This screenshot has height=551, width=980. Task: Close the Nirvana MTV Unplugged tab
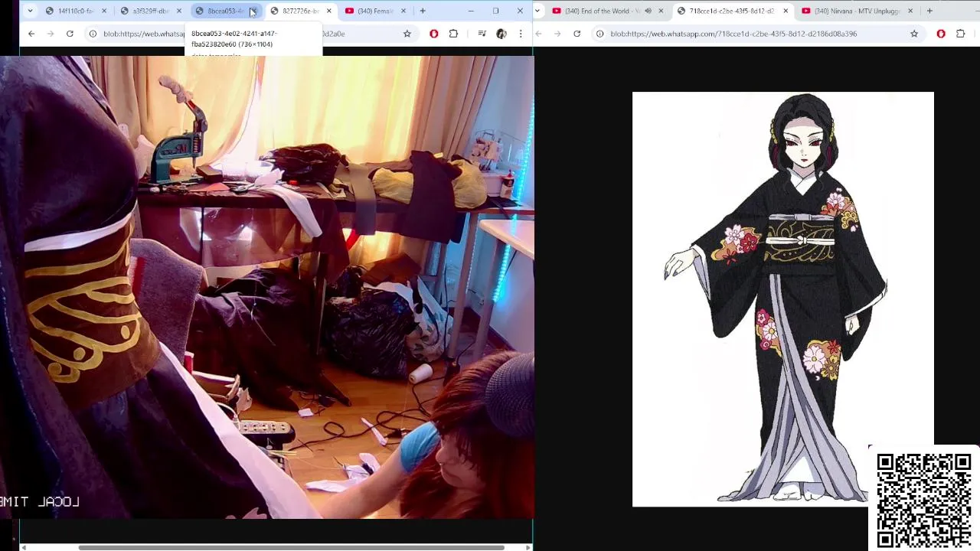910,11
